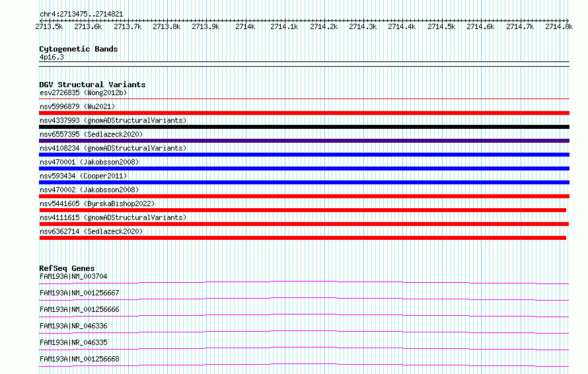The image size is (588, 374).
Task: Click the 2714.3k ruler tick label
Action: tap(363, 26)
